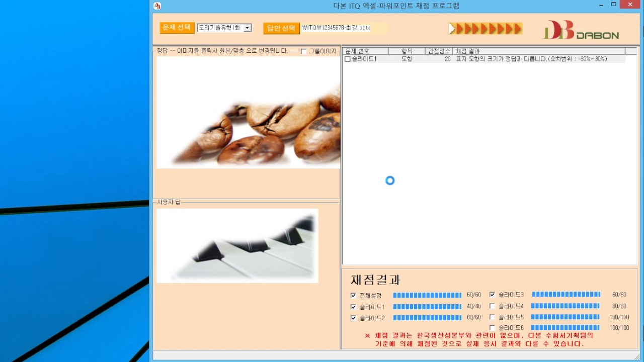This screenshot has height=362, width=644.
Task: Enable the 슬라이드5 score checkbox
Action: (492, 317)
